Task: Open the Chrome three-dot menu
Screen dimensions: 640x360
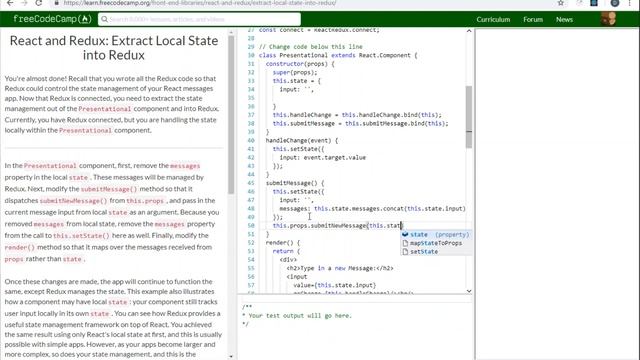Action: coord(630,3)
